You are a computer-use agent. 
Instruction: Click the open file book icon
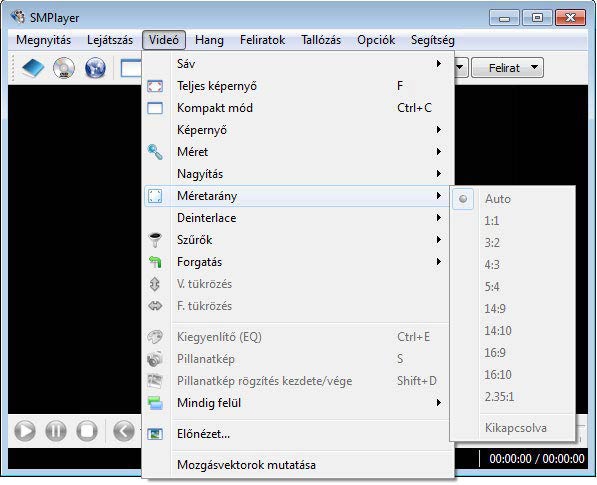click(x=33, y=68)
